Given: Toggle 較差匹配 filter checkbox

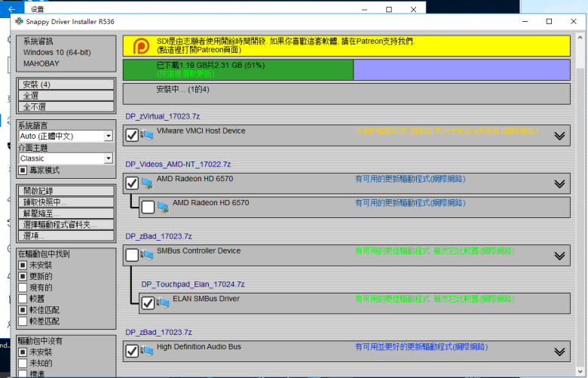Looking at the screenshot, I should (23, 321).
